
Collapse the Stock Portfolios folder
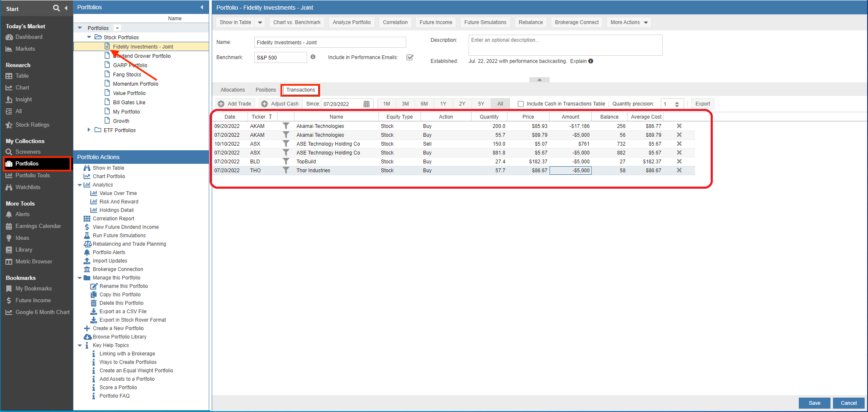click(x=89, y=37)
